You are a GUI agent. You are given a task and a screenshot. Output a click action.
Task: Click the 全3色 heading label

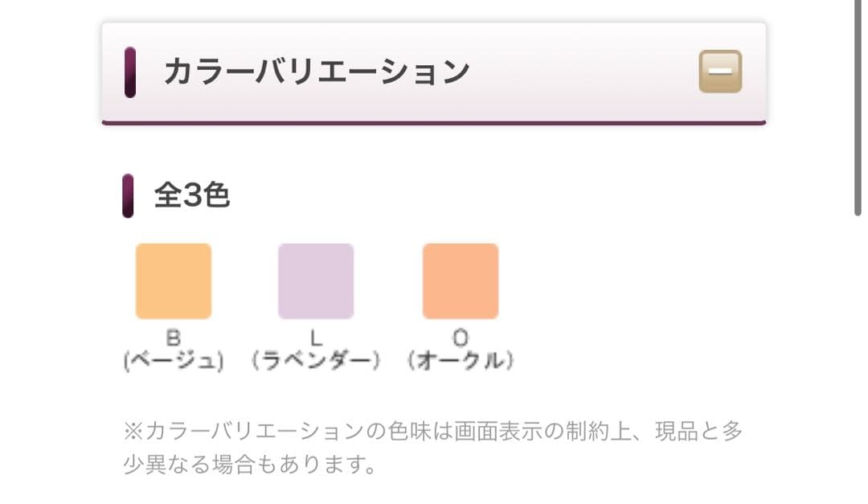click(x=190, y=194)
